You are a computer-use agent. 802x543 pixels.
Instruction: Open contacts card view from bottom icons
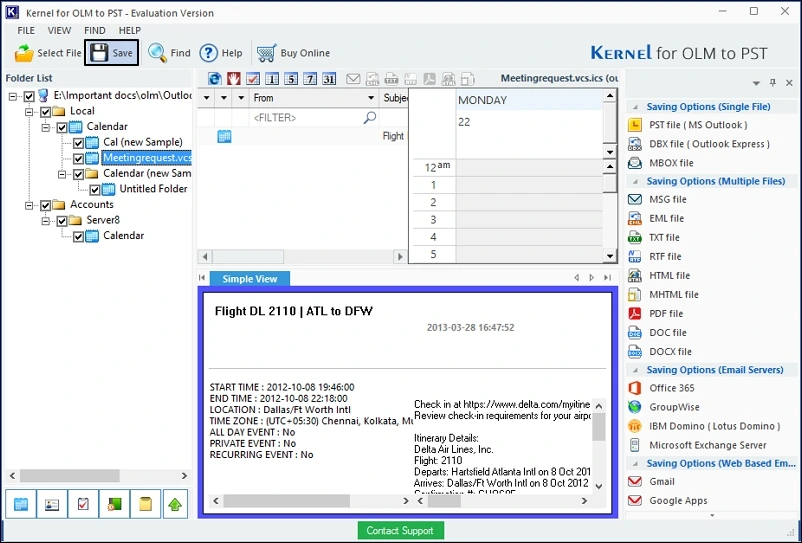click(x=52, y=504)
